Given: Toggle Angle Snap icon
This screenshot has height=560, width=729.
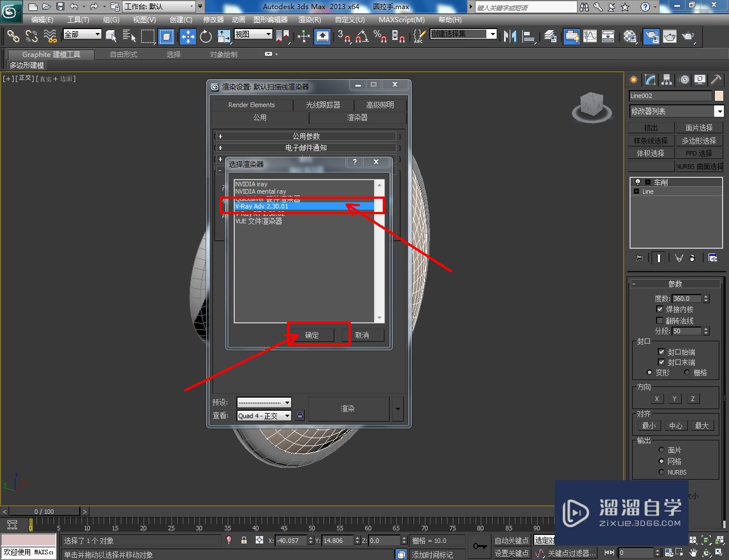Looking at the screenshot, I should tap(362, 36).
